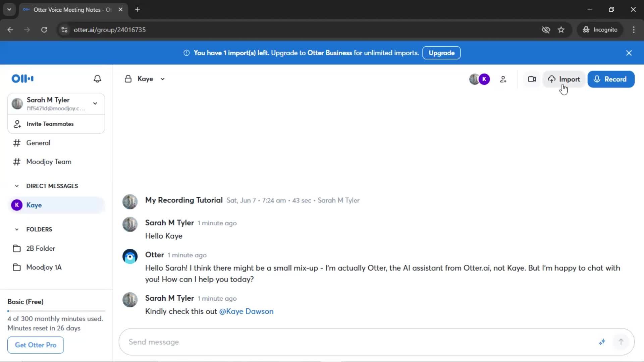Click the 'Hello Kaye' message text
644x362 pixels.
click(x=164, y=236)
